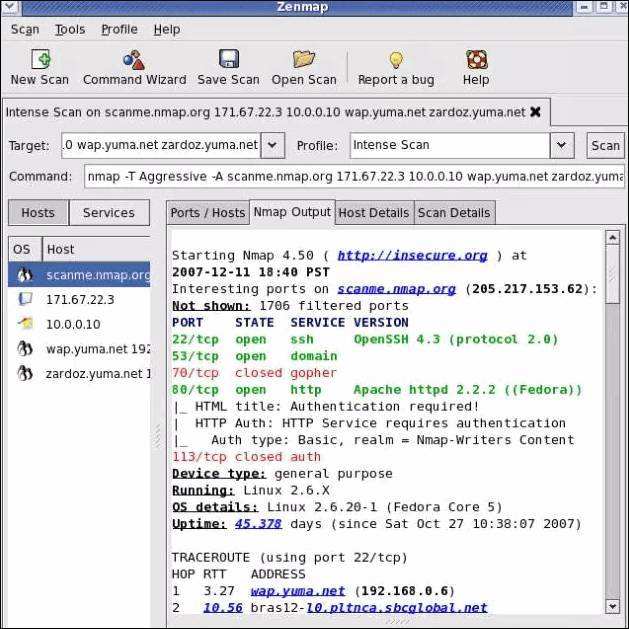Click the wap.yuma.net traceroute link
The image size is (629, 629).
(298, 590)
